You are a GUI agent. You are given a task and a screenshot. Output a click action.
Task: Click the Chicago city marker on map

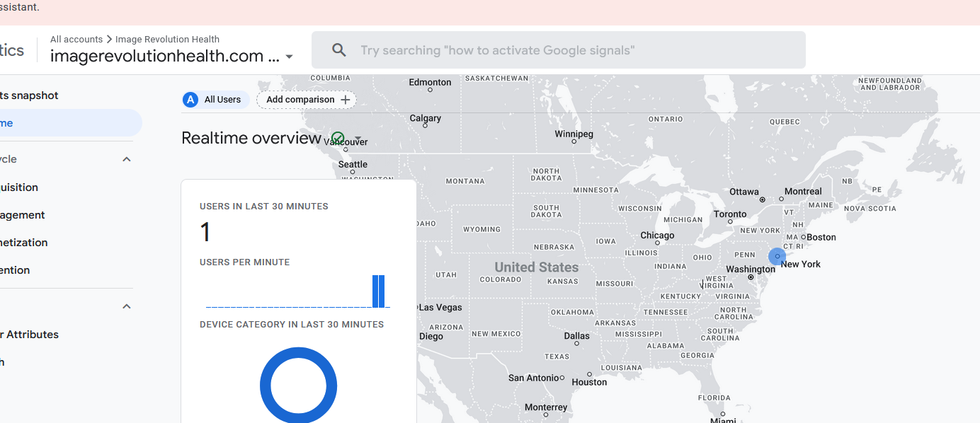pyautogui.click(x=657, y=244)
